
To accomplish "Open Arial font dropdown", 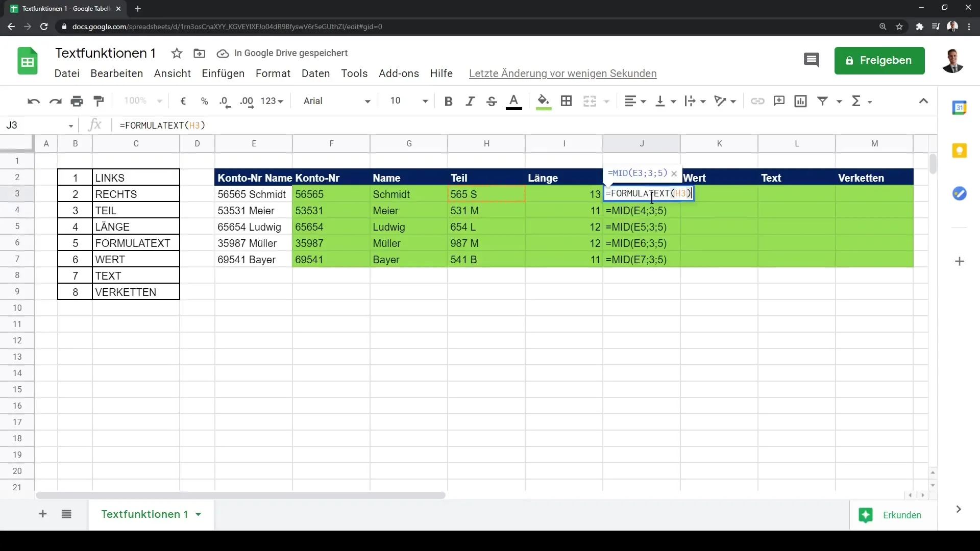I will [x=336, y=101].
